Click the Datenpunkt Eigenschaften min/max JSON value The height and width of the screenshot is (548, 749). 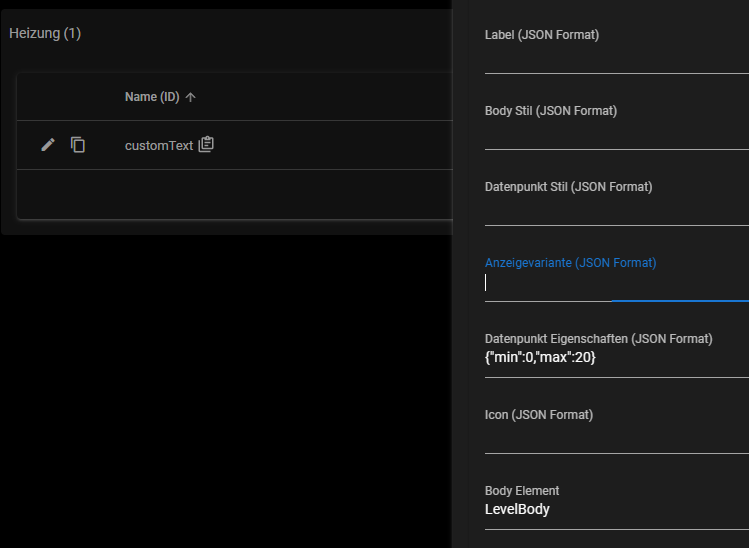540,357
